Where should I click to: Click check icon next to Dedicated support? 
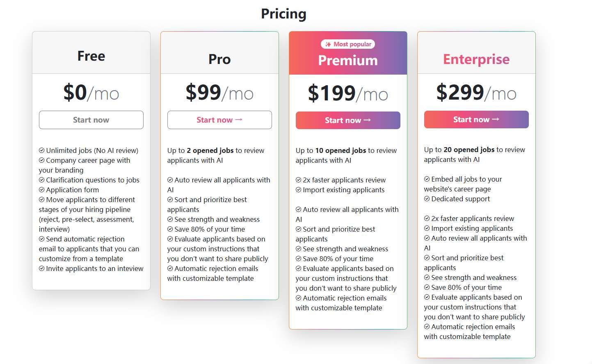click(x=427, y=199)
